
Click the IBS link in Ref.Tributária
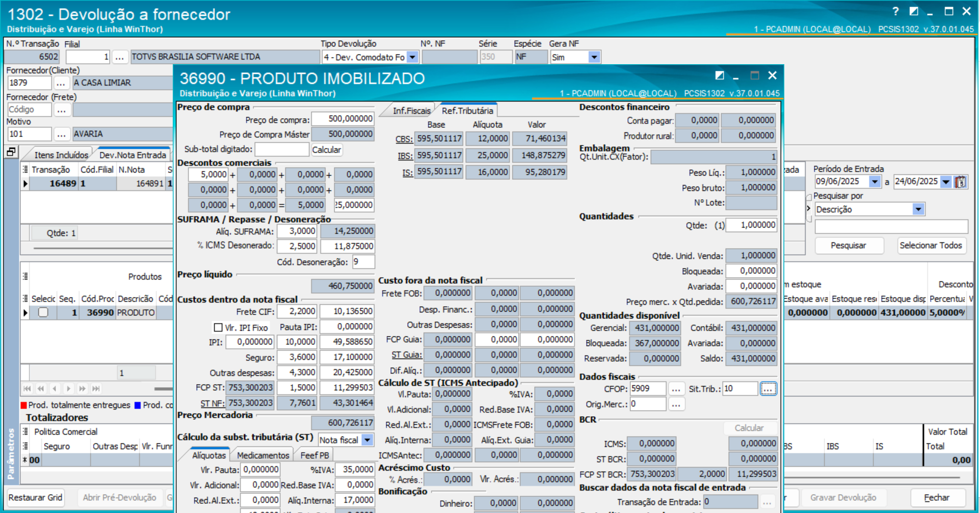coord(406,156)
